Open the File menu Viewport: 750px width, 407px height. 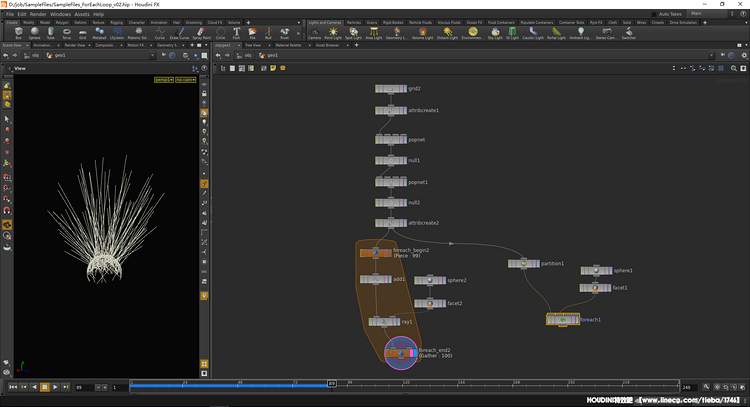tap(10, 14)
